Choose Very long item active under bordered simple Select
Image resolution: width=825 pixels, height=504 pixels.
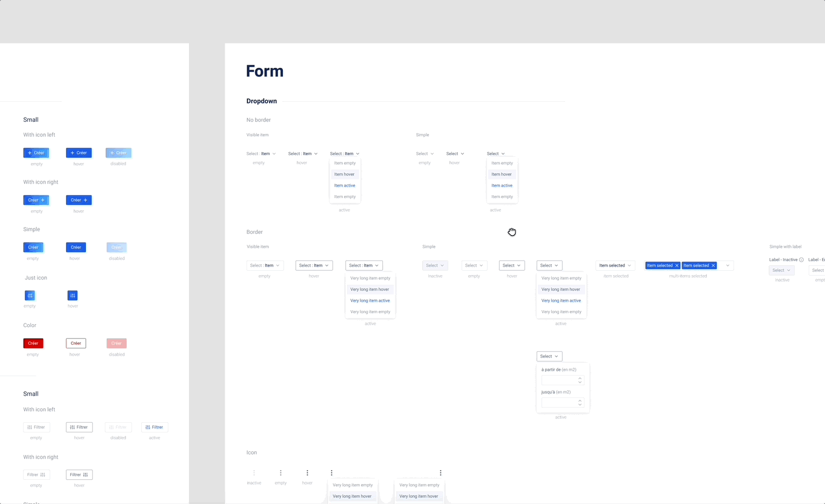click(x=561, y=300)
